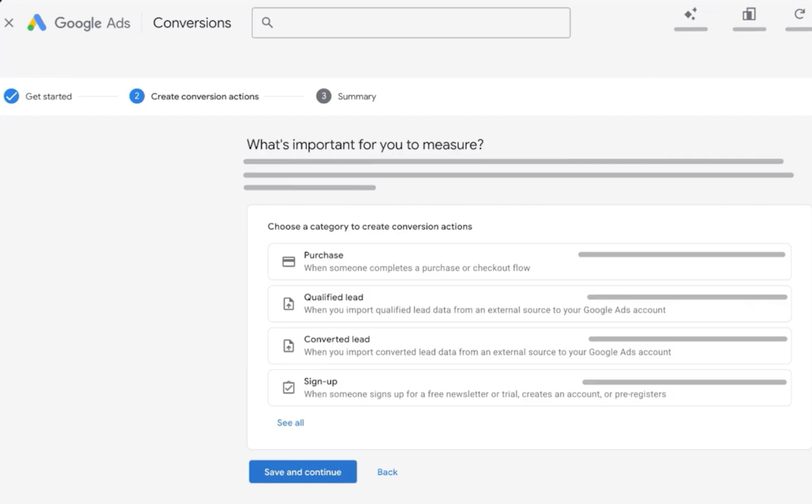
Task: Click the refresh icon in header
Action: pyautogui.click(x=799, y=14)
